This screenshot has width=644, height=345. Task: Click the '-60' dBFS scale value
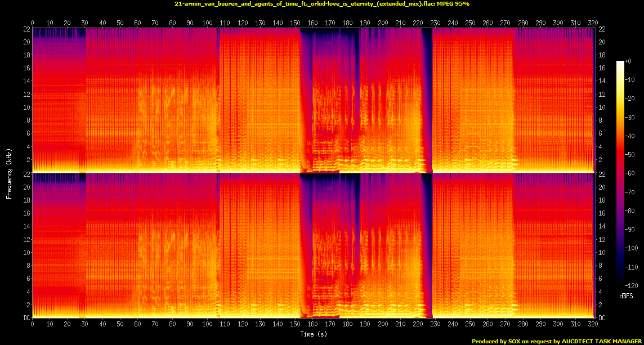coord(629,173)
